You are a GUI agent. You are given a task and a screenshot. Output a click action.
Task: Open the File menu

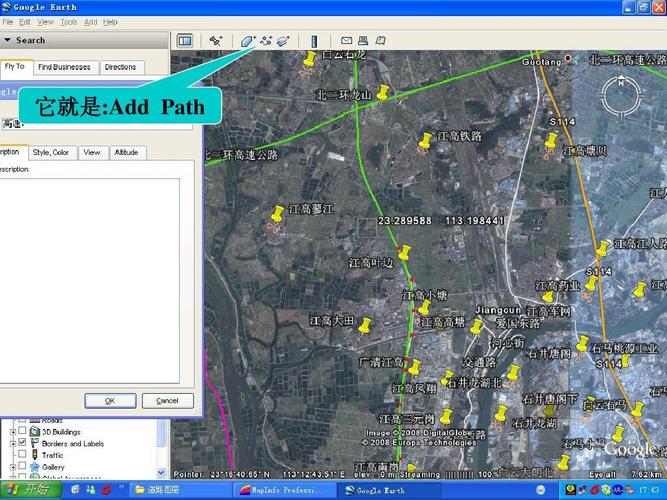8,22
